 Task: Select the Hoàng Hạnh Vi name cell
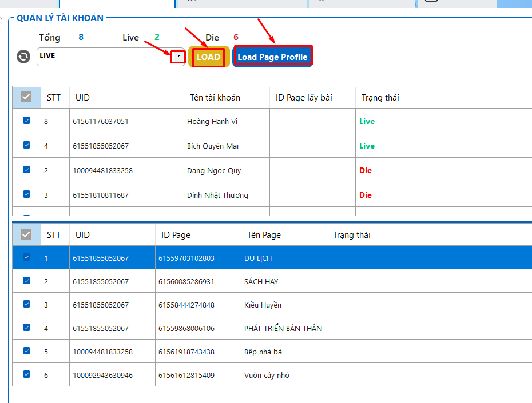coord(227,121)
